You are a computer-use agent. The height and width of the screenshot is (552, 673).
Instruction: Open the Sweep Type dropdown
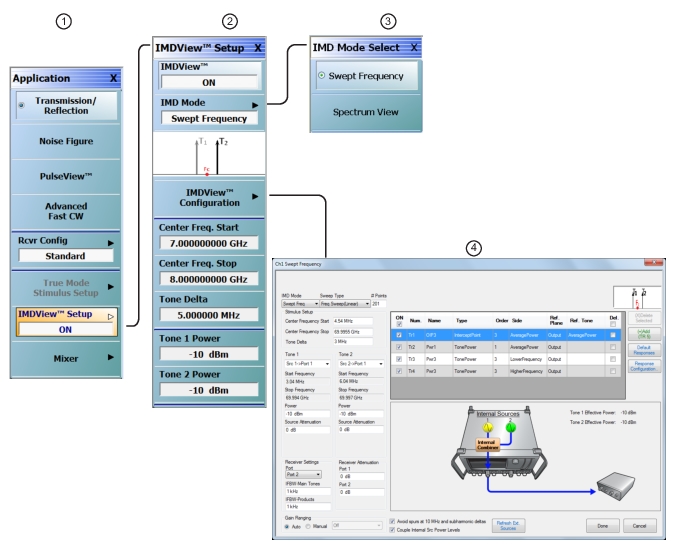click(345, 303)
